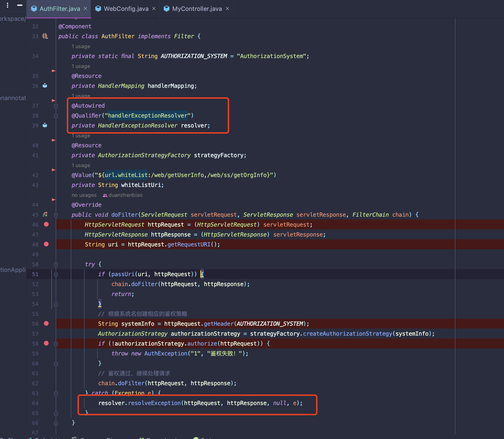Click the HandlerExceptionResolver type on line 39
The image size is (504, 439).
138,125
